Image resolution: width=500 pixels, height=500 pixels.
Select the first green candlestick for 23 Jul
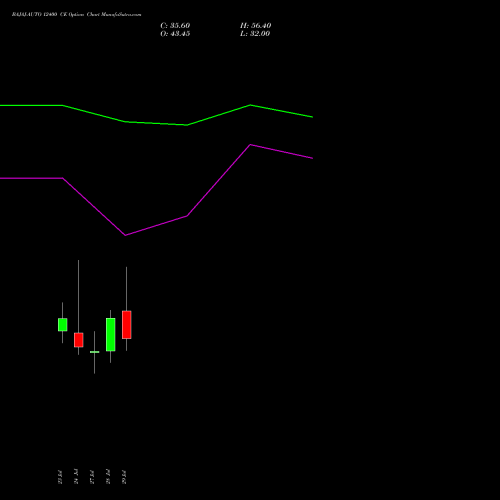point(62,324)
